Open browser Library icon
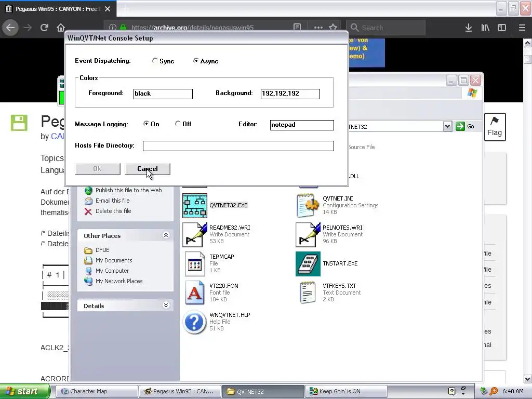532x399 pixels. click(x=485, y=28)
